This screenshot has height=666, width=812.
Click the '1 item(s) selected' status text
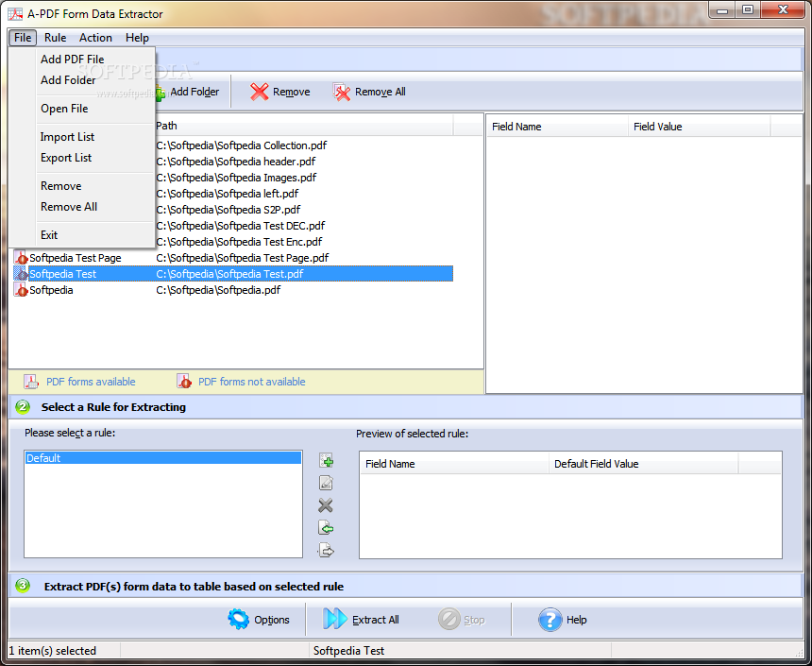53,651
